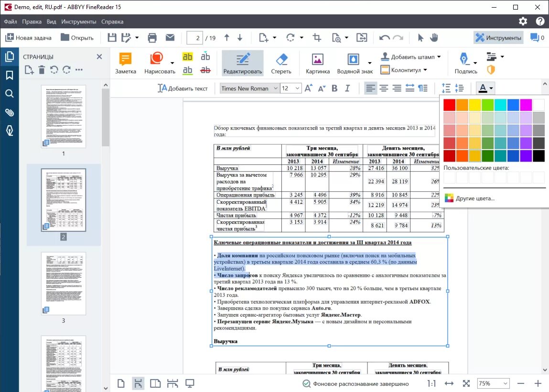The height and width of the screenshot is (392, 549).
Task: Select the Erase (Стереть) tool
Action: tap(281, 63)
